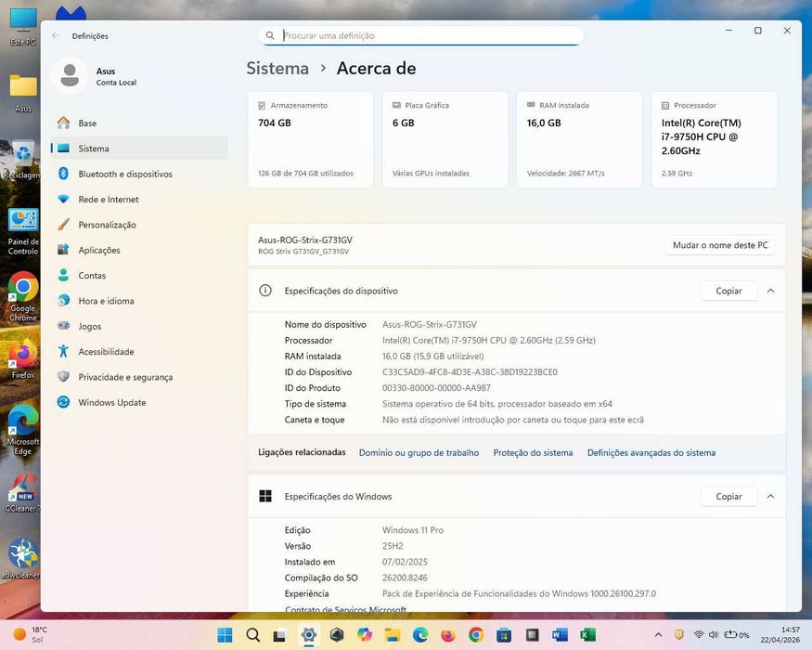The width and height of the screenshot is (812, 650).
Task: Collapse Especificações do dispositivo section
Action: (x=770, y=291)
